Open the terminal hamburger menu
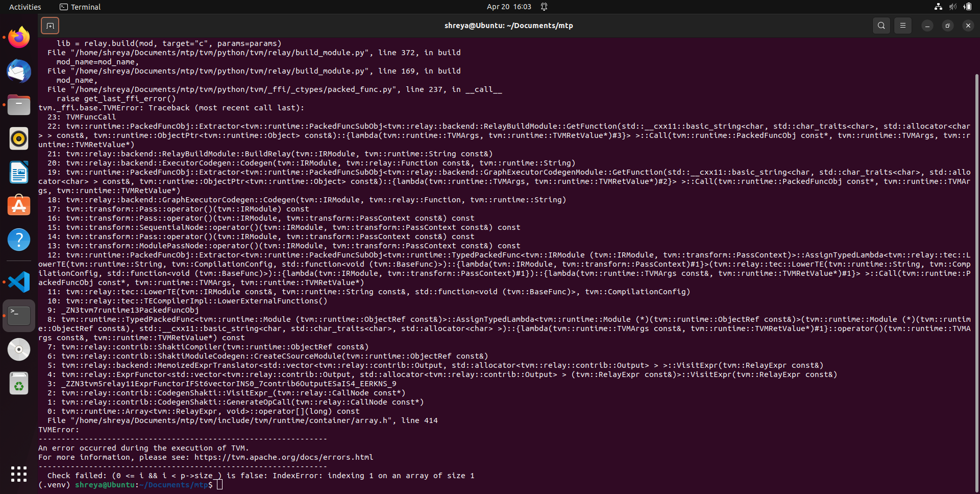 (902, 26)
